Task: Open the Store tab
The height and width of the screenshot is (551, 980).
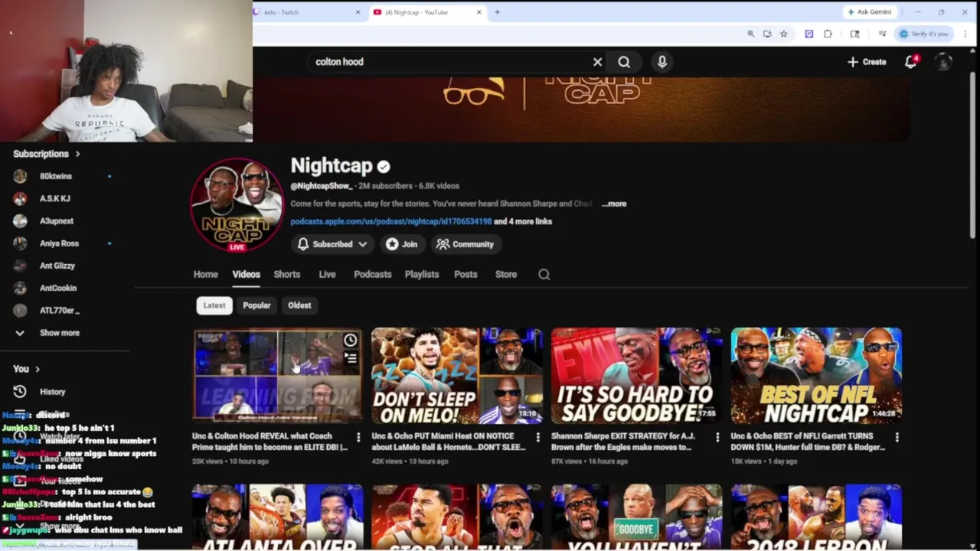Action: click(x=506, y=274)
